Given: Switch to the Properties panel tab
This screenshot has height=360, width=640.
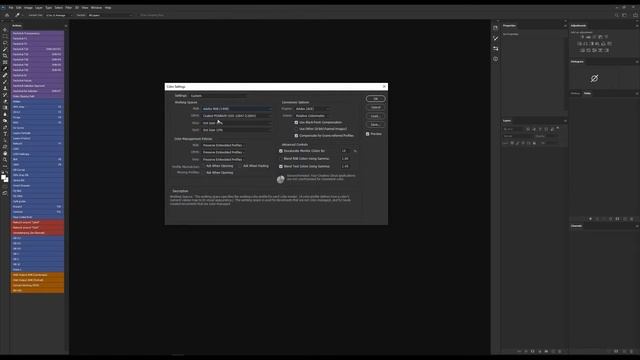Looking at the screenshot, I should (x=509, y=26).
